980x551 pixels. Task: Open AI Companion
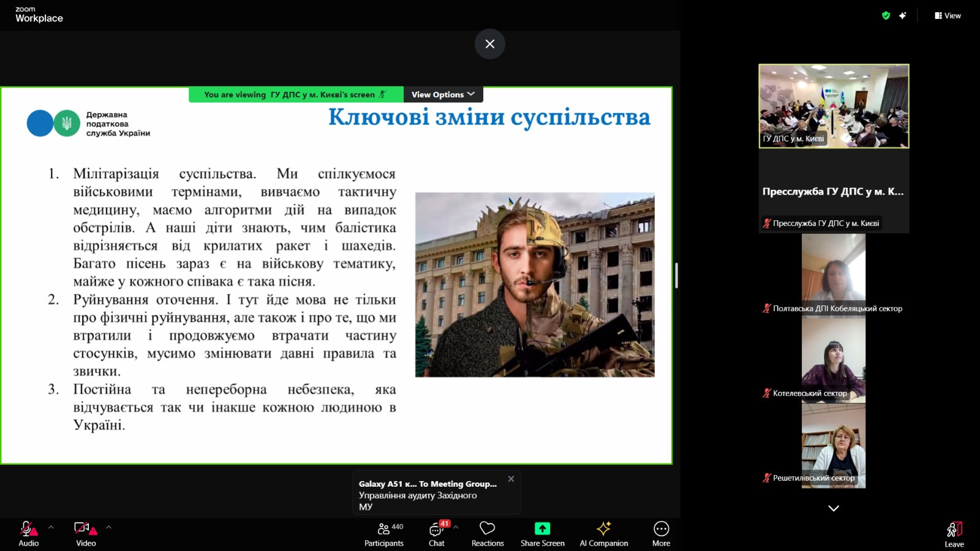(x=604, y=533)
